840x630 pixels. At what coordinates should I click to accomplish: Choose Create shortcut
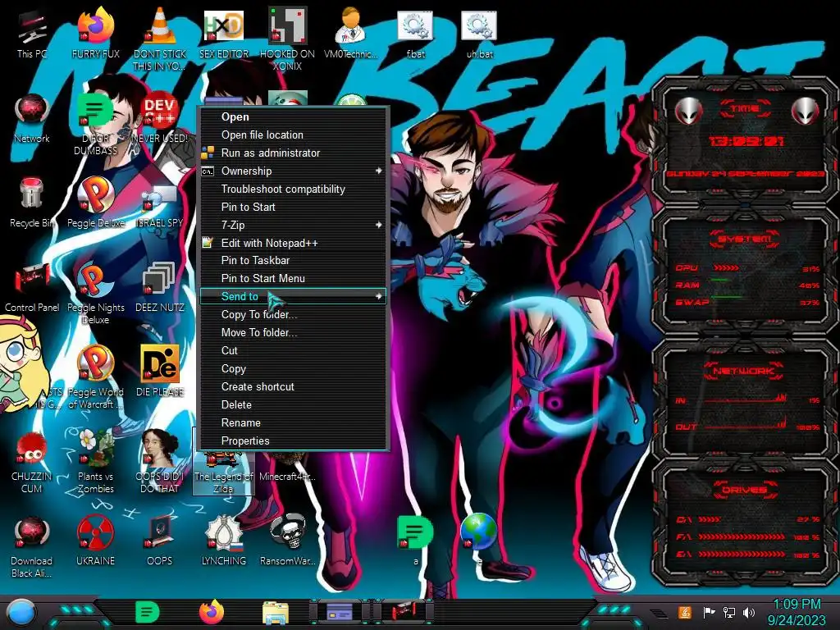pos(293,387)
